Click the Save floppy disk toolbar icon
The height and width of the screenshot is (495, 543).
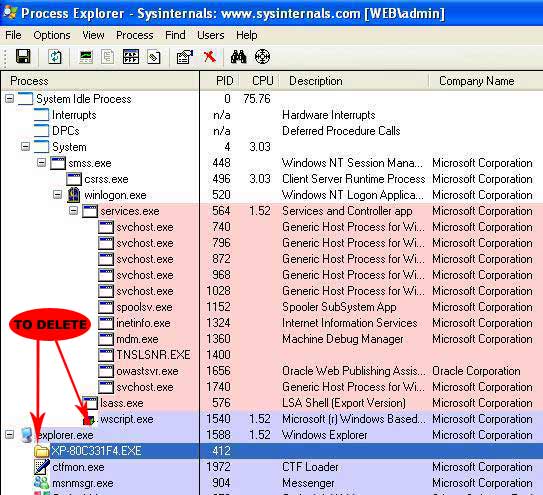coord(23,56)
